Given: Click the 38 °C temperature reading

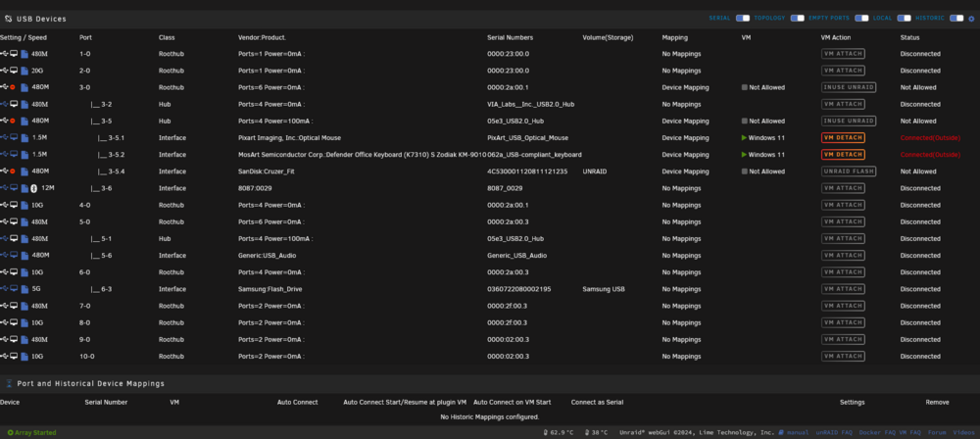Looking at the screenshot, I should pyautogui.click(x=596, y=433).
